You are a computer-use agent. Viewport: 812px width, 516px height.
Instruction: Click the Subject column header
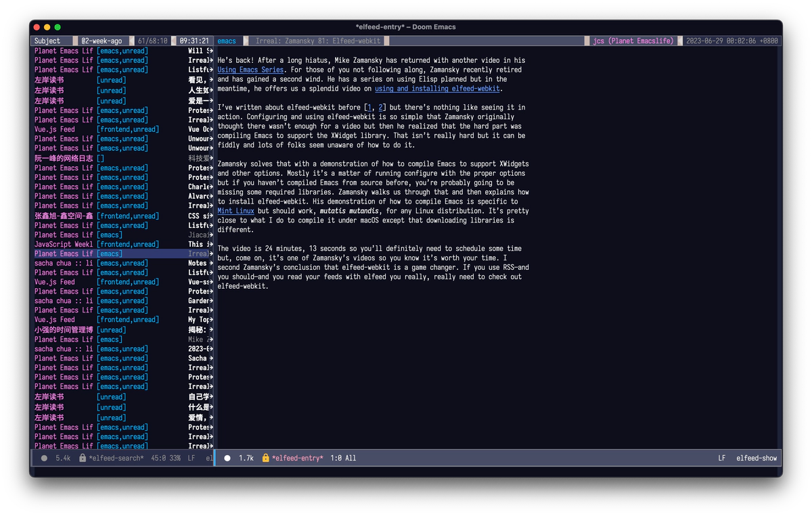[x=47, y=41]
